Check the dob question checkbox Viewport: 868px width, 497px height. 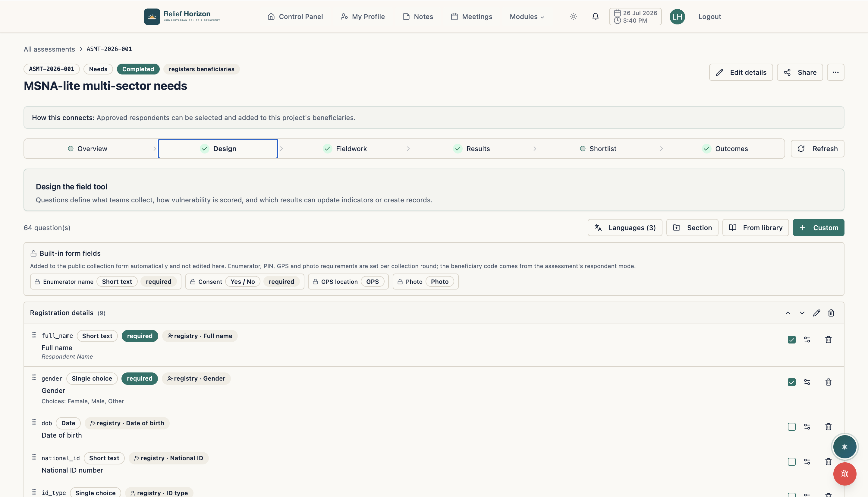(792, 427)
